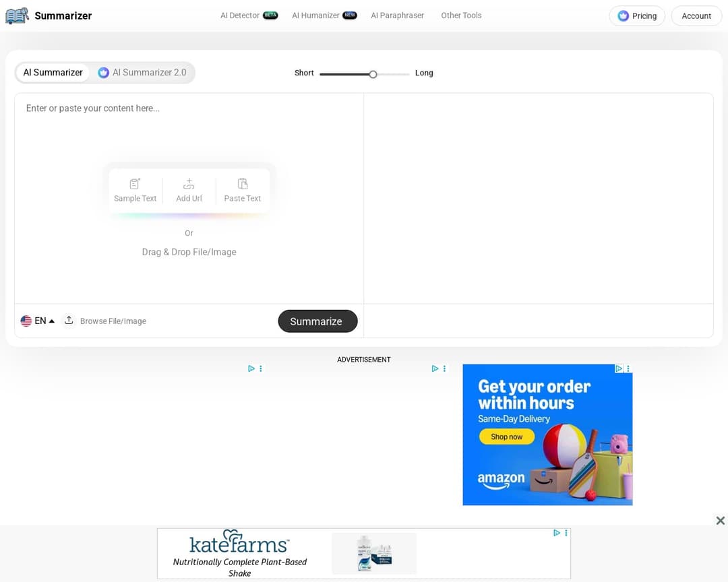Open the Other Tools menu
The height and width of the screenshot is (582, 728).
(461, 15)
